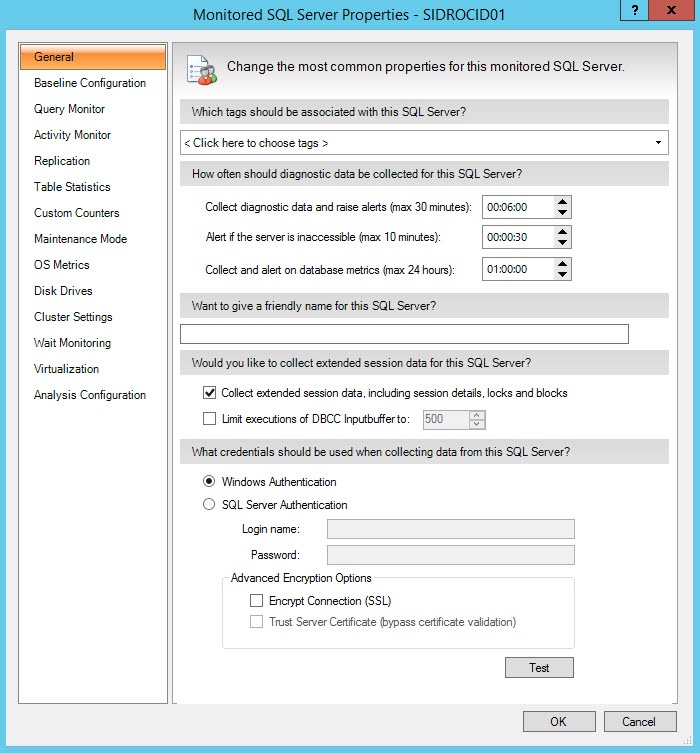Click the Test credentials button

(539, 668)
